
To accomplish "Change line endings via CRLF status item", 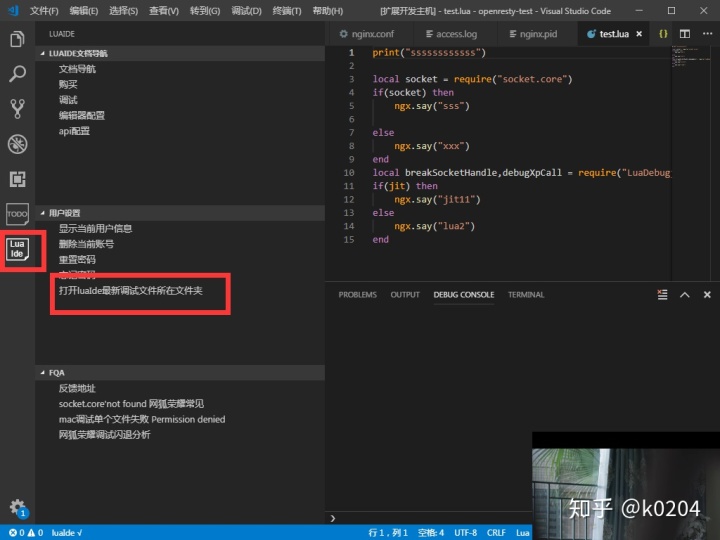I will click(x=496, y=533).
